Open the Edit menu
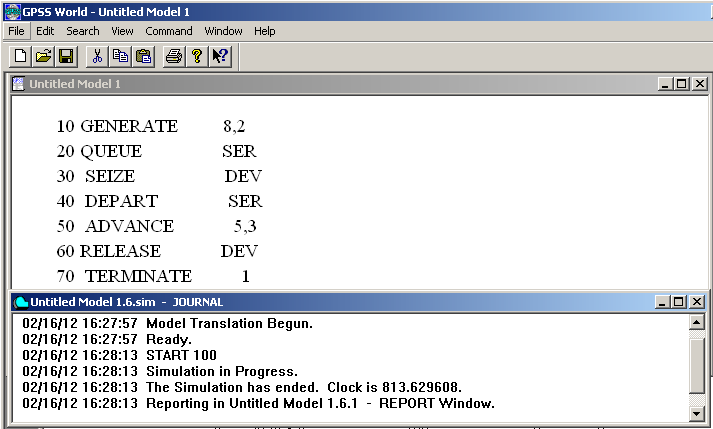This screenshot has width=713, height=429. (x=45, y=31)
